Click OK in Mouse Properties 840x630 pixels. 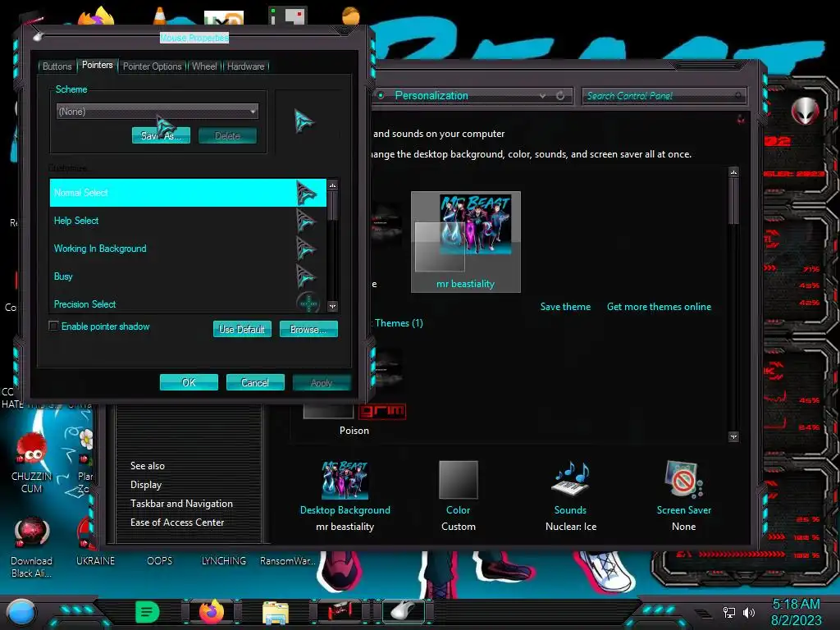click(x=189, y=382)
